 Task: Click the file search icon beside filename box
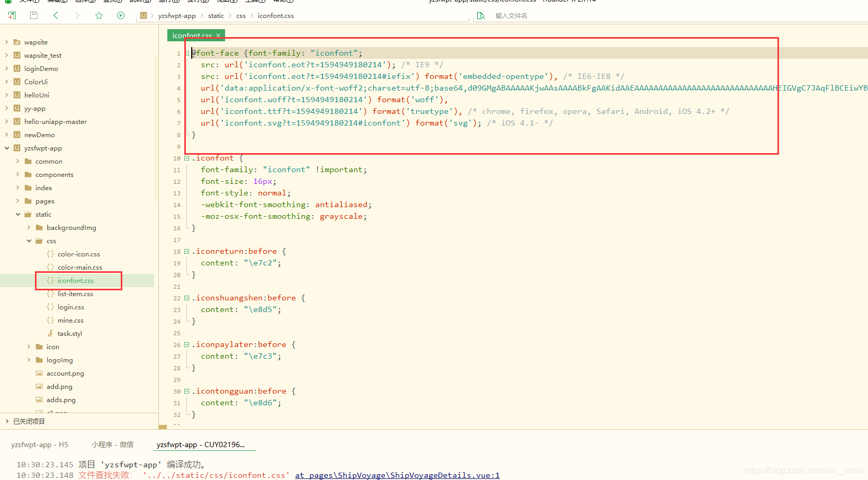(481, 15)
